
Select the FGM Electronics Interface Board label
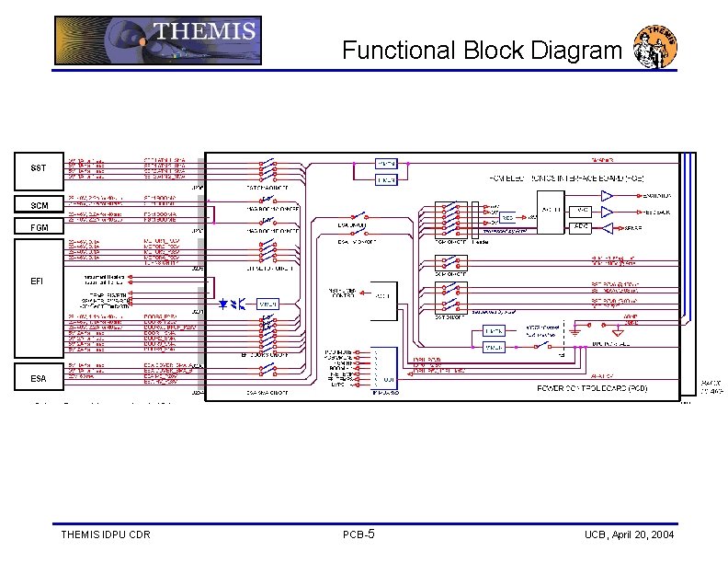tap(566, 178)
